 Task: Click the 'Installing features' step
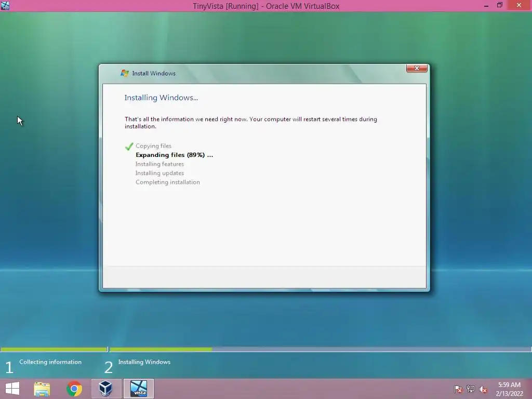159,164
